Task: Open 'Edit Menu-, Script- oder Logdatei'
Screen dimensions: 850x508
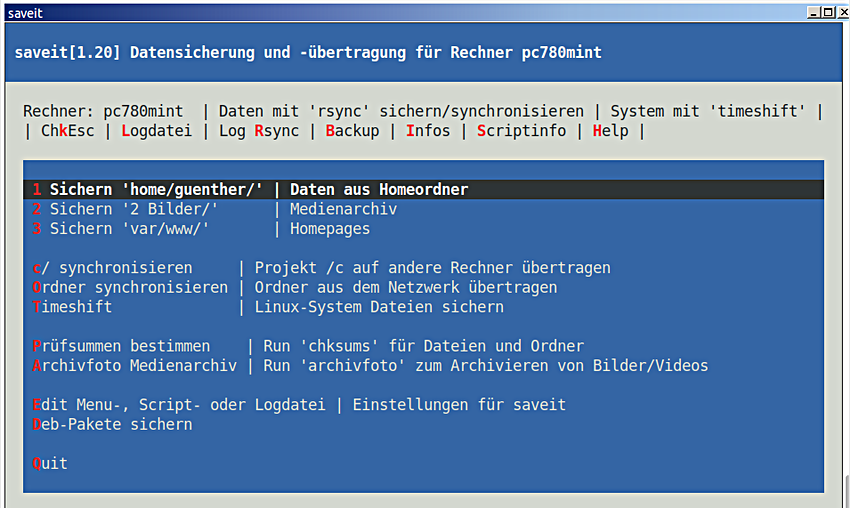Action: click(x=179, y=405)
